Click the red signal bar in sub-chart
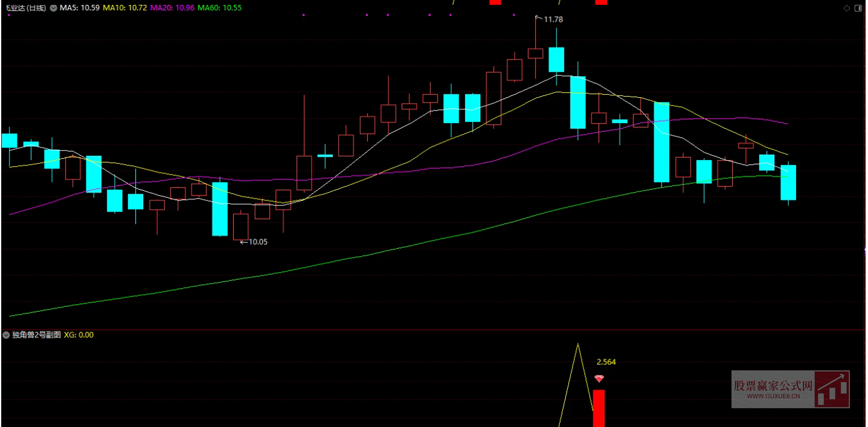This screenshot has height=427, width=868. coord(599,408)
